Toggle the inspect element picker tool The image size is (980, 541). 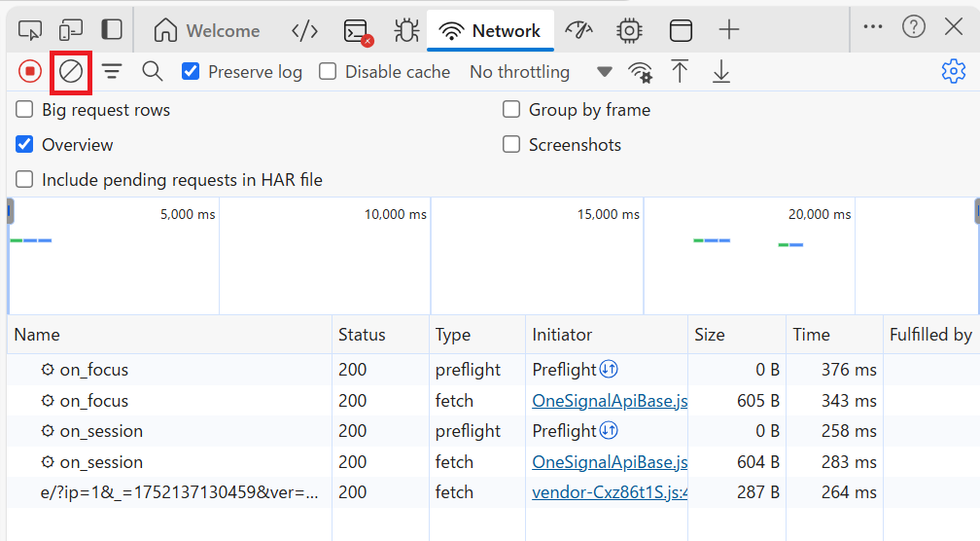click(30, 30)
